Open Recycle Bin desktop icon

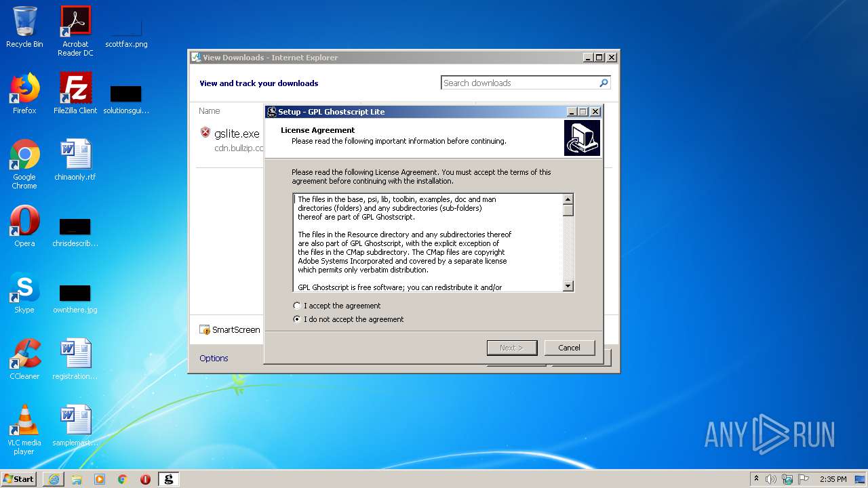tap(24, 28)
